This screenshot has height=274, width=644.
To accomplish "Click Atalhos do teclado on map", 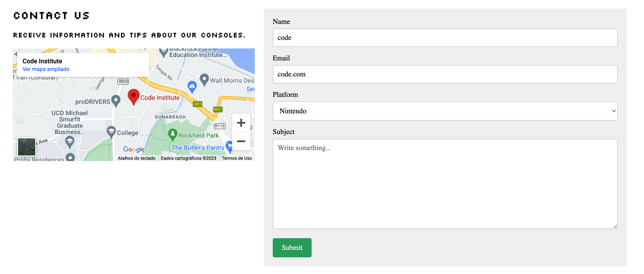I will click(x=136, y=158).
